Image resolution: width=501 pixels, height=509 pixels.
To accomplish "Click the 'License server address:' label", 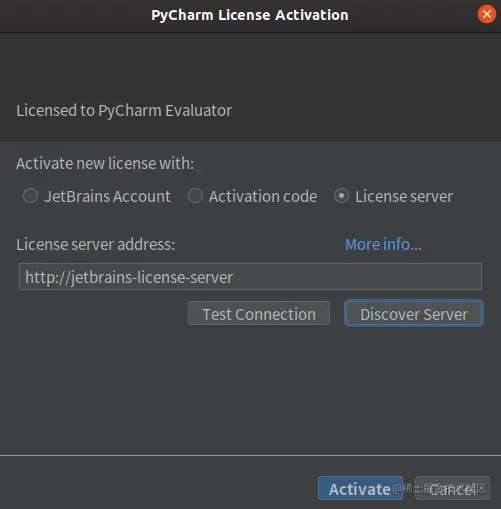I will [x=96, y=244].
